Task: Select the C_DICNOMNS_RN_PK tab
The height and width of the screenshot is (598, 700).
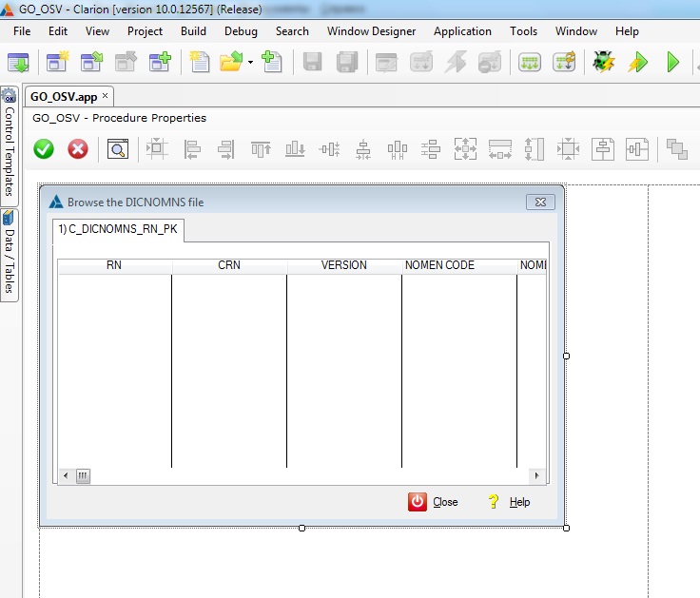Action: [x=118, y=229]
